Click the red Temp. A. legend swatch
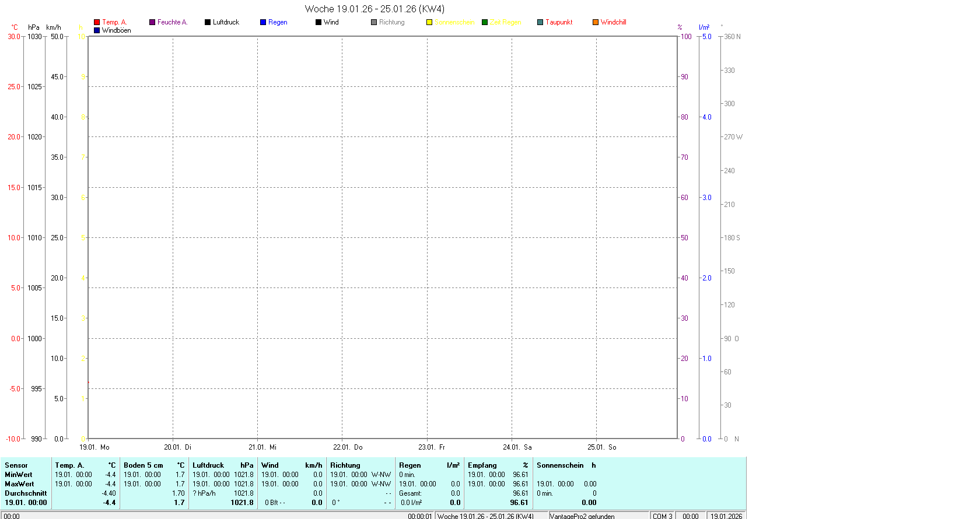The width and height of the screenshot is (980, 519). tap(97, 22)
